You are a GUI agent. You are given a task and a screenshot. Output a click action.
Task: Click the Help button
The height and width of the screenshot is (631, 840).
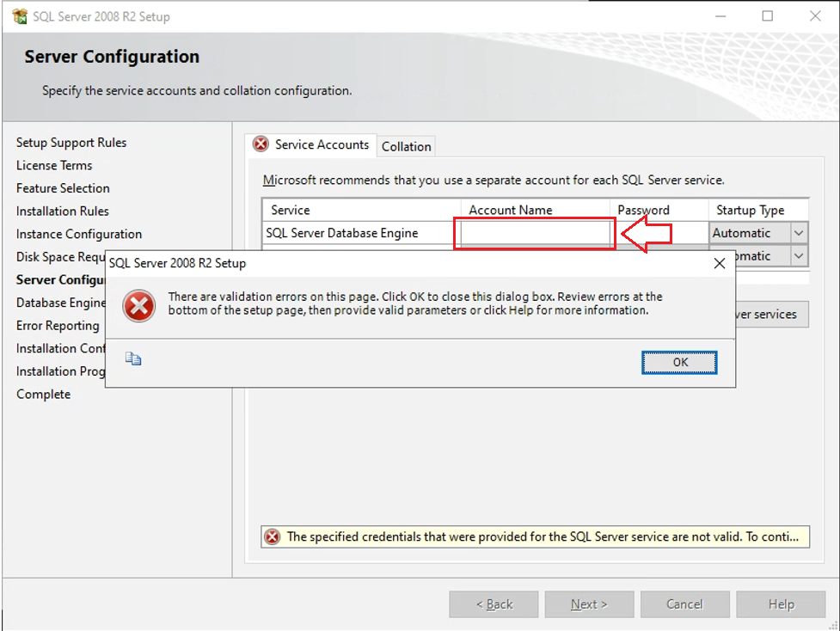(781, 604)
